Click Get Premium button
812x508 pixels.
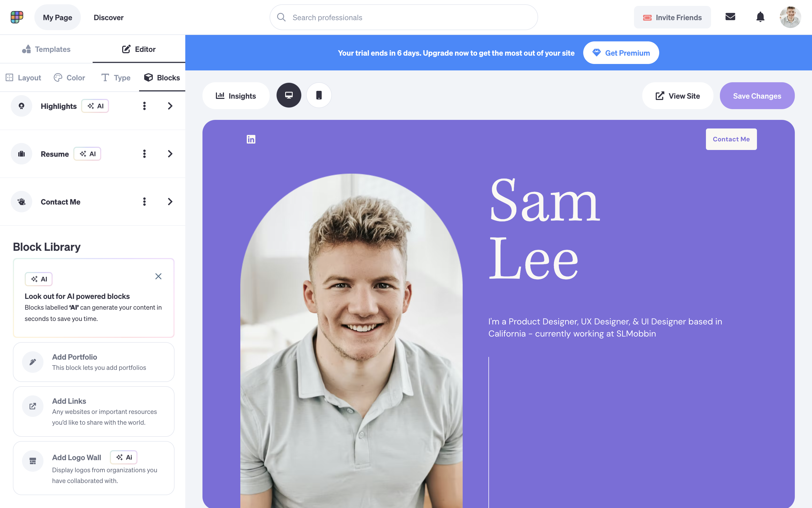(621, 53)
